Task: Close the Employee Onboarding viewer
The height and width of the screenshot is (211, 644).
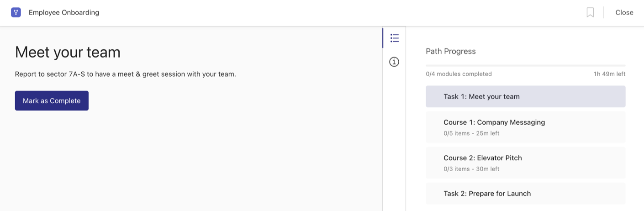Action: pyautogui.click(x=624, y=13)
